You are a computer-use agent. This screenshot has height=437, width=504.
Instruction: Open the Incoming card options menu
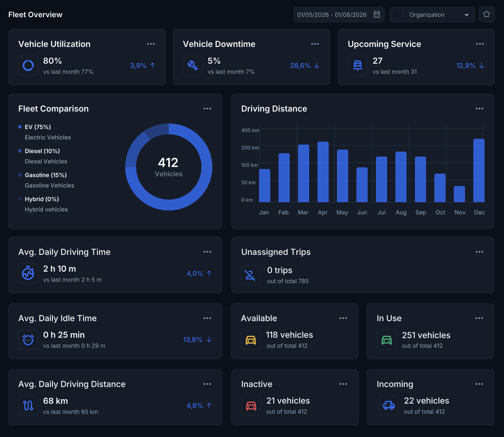[479, 384]
